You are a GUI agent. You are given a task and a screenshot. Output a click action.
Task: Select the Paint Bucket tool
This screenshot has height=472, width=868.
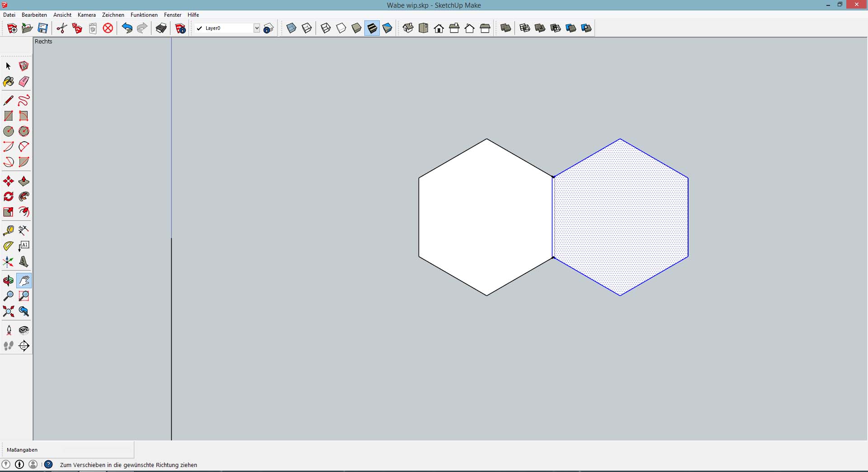(x=8, y=81)
